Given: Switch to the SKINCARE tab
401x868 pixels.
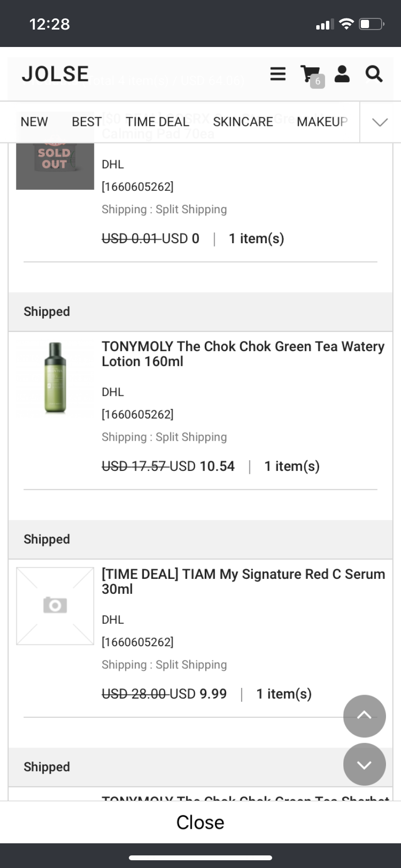Looking at the screenshot, I should point(243,122).
